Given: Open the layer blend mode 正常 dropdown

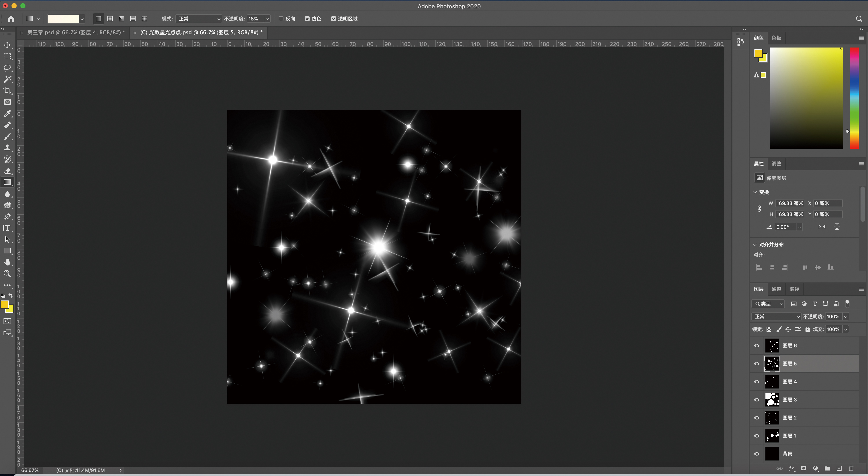Looking at the screenshot, I should 776,316.
